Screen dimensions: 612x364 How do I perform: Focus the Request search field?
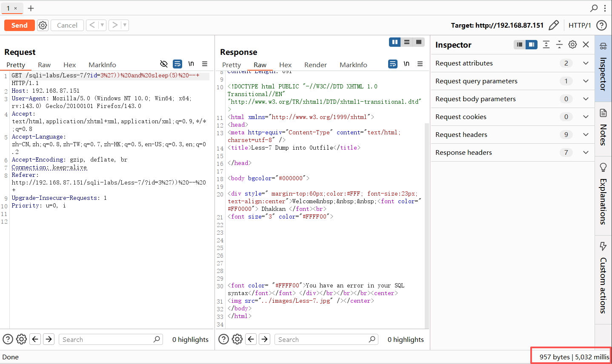tap(111, 339)
